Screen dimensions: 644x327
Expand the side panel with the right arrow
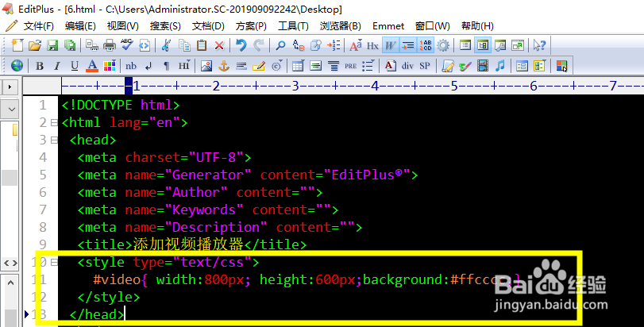point(10,87)
